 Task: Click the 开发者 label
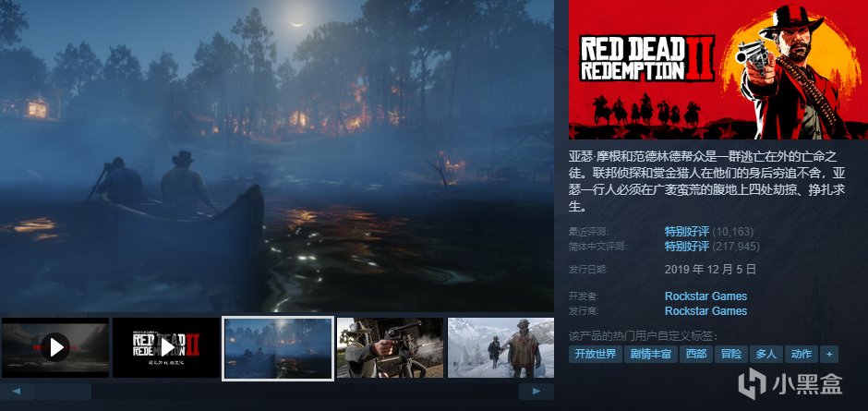[x=584, y=296]
